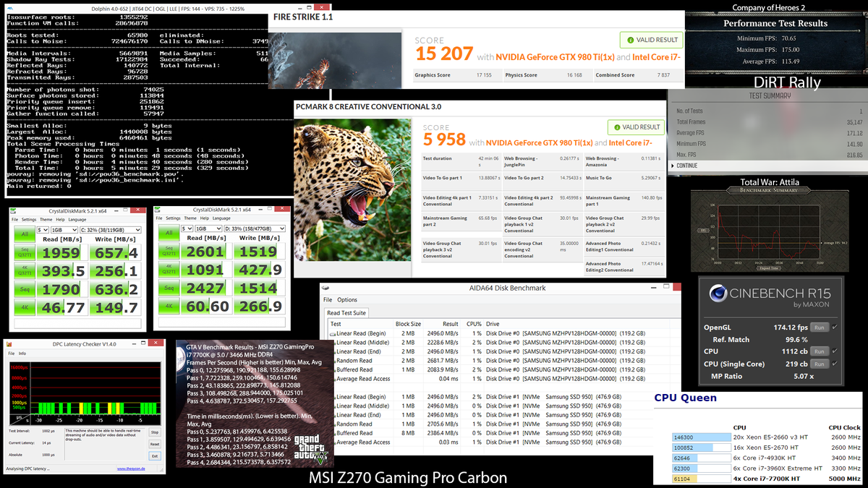Open Settings menu in C: drive CrystalDiskMark

[x=28, y=219]
